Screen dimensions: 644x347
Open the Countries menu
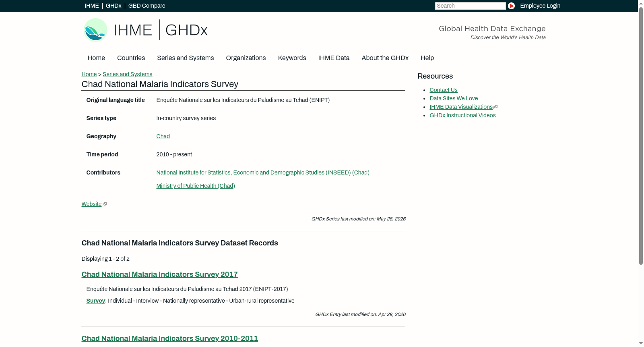coord(131,58)
